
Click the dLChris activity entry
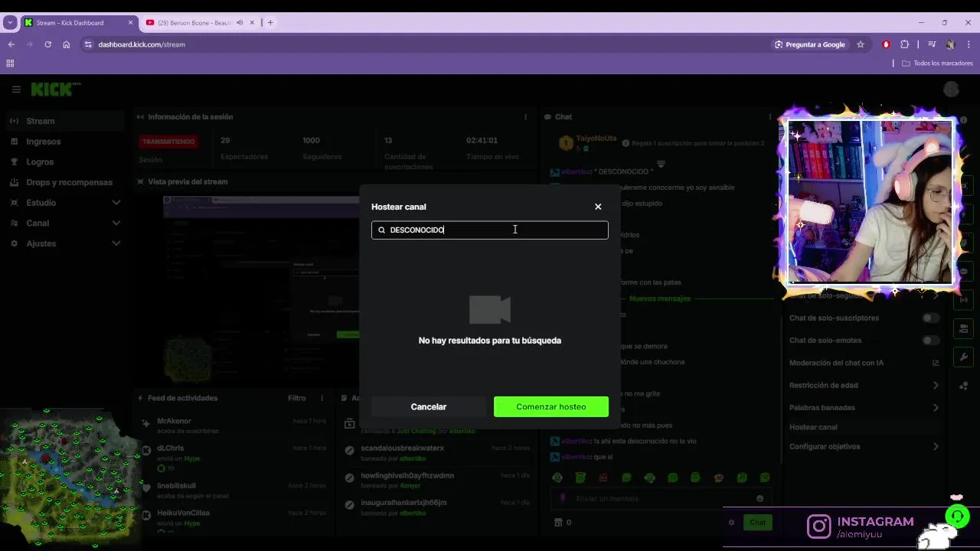coord(233,457)
